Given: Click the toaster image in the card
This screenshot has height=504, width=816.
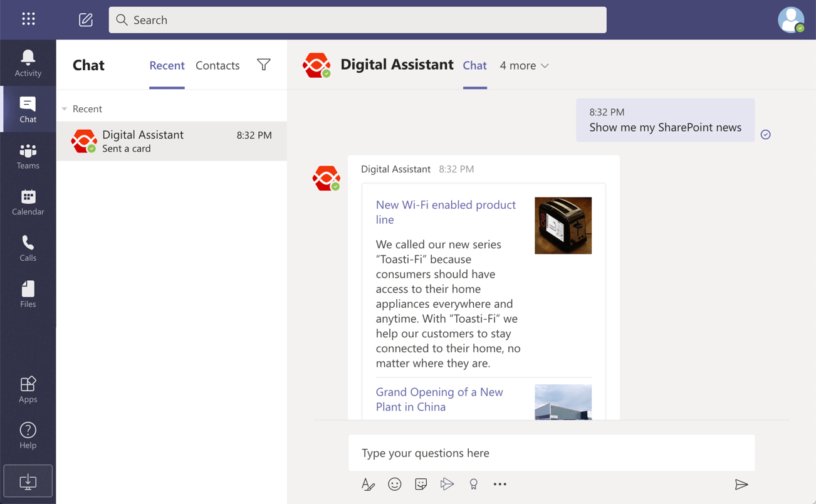Looking at the screenshot, I should (x=562, y=226).
